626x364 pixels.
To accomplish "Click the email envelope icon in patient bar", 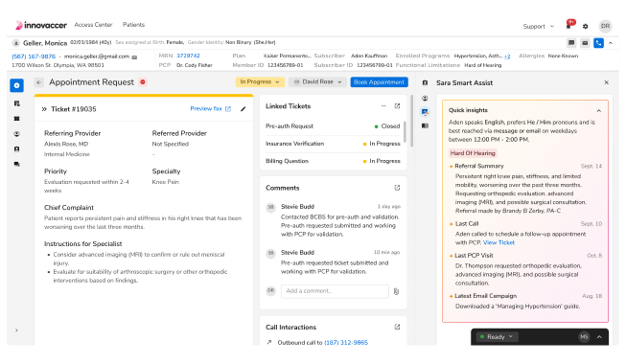I will 585,43.
